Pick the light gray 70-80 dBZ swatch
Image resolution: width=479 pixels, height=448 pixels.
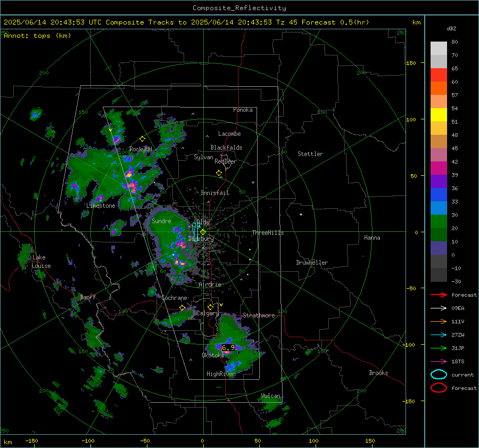pyautogui.click(x=439, y=48)
